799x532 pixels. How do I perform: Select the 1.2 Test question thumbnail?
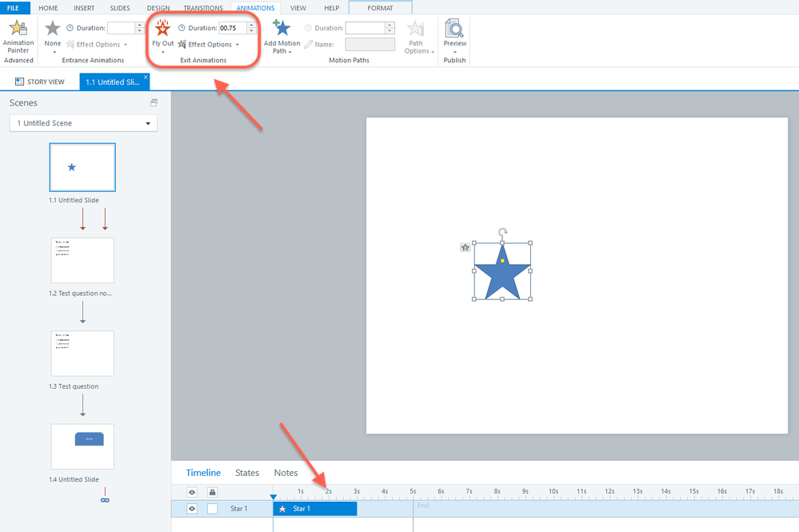pyautogui.click(x=82, y=260)
